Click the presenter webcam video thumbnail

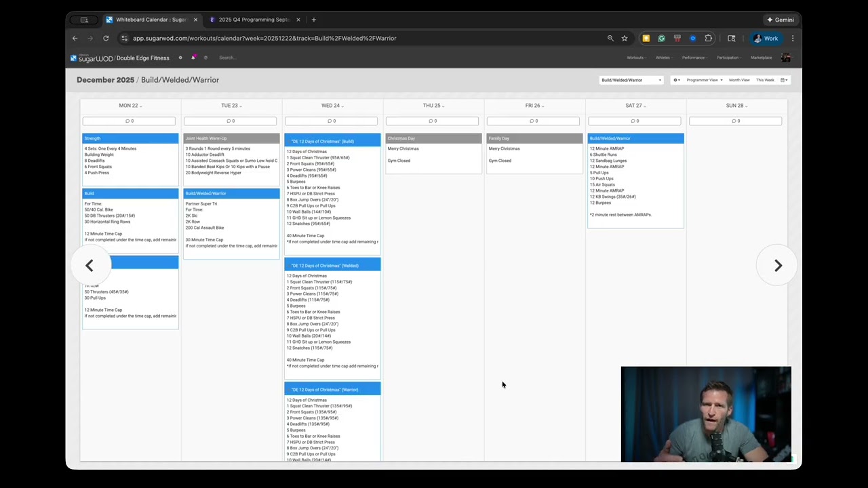[x=706, y=414]
